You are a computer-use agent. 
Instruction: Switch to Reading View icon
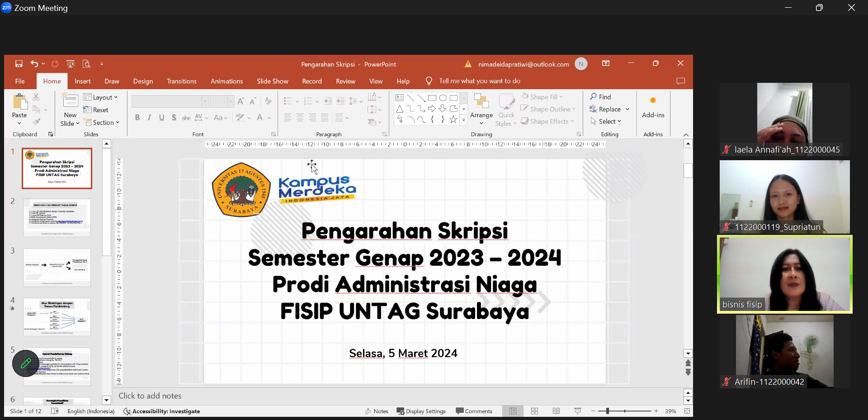[556, 411]
